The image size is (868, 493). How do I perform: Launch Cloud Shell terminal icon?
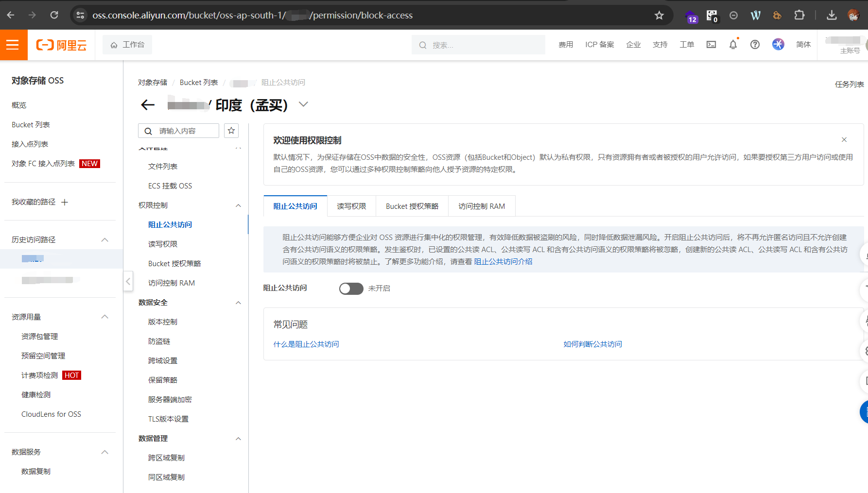[711, 45]
